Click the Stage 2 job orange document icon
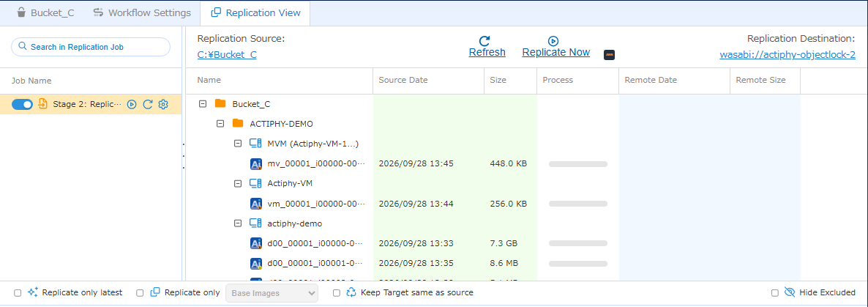Image resolution: width=868 pixels, height=307 pixels. coord(42,104)
